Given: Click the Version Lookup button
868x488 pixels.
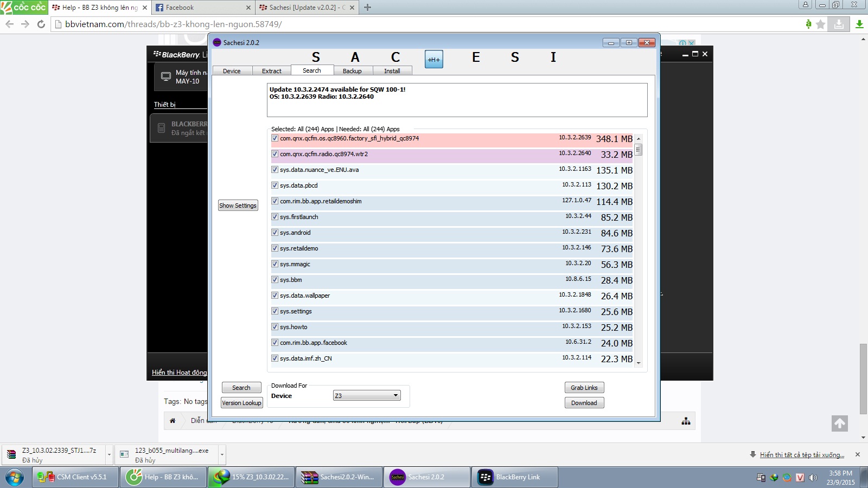Looking at the screenshot, I should tap(241, 403).
